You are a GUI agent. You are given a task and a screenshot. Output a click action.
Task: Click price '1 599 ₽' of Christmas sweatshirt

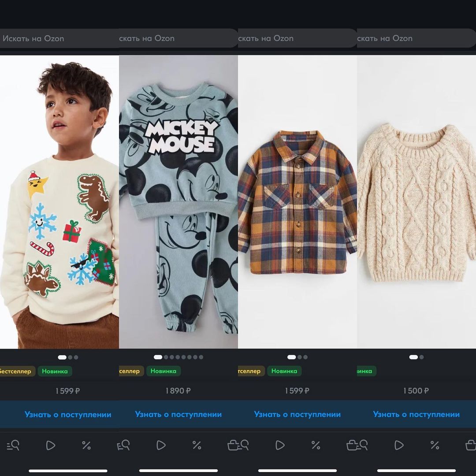(x=68, y=390)
